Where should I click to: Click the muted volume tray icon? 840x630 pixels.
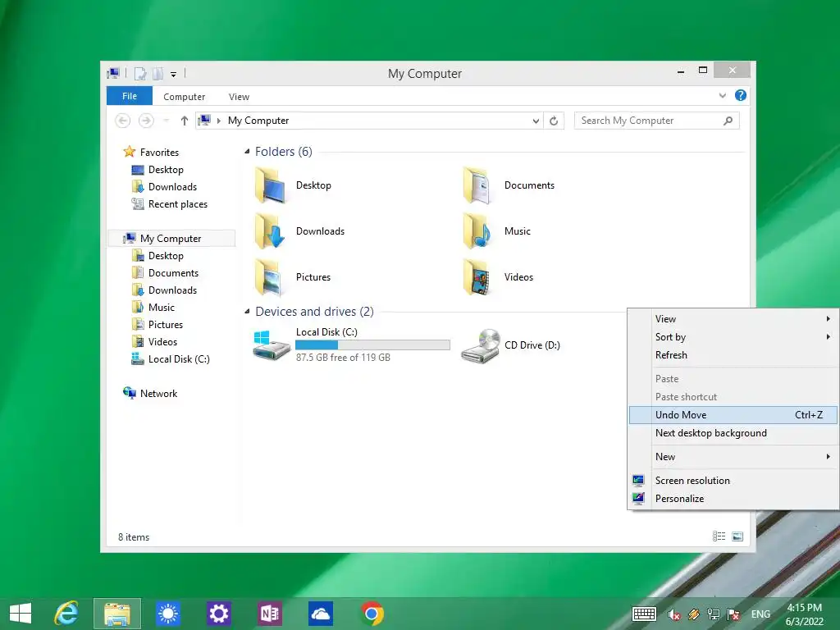point(674,614)
